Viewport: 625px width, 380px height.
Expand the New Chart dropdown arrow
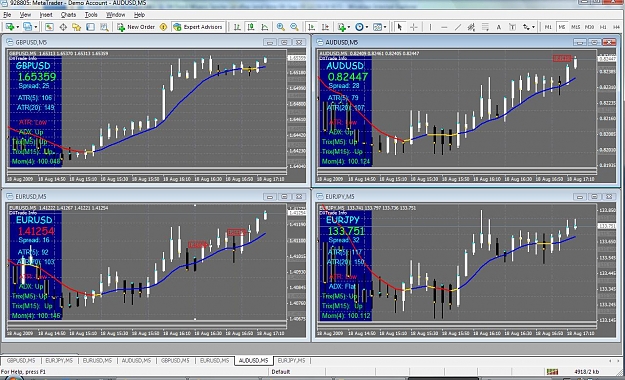click(x=18, y=27)
